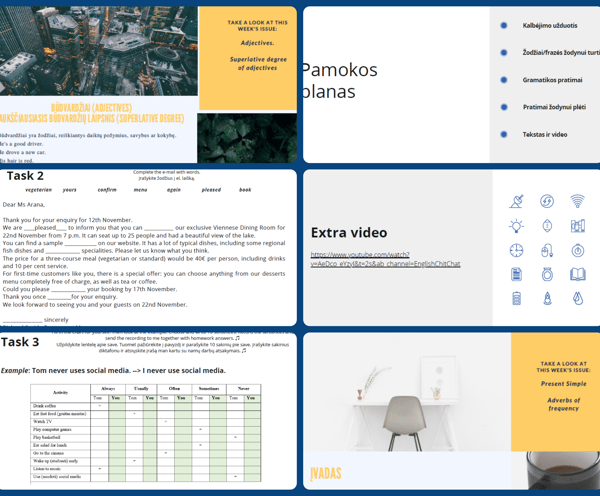Click the pen nib rocket icon
Viewport: 600px width, 496px height.
[x=547, y=299]
